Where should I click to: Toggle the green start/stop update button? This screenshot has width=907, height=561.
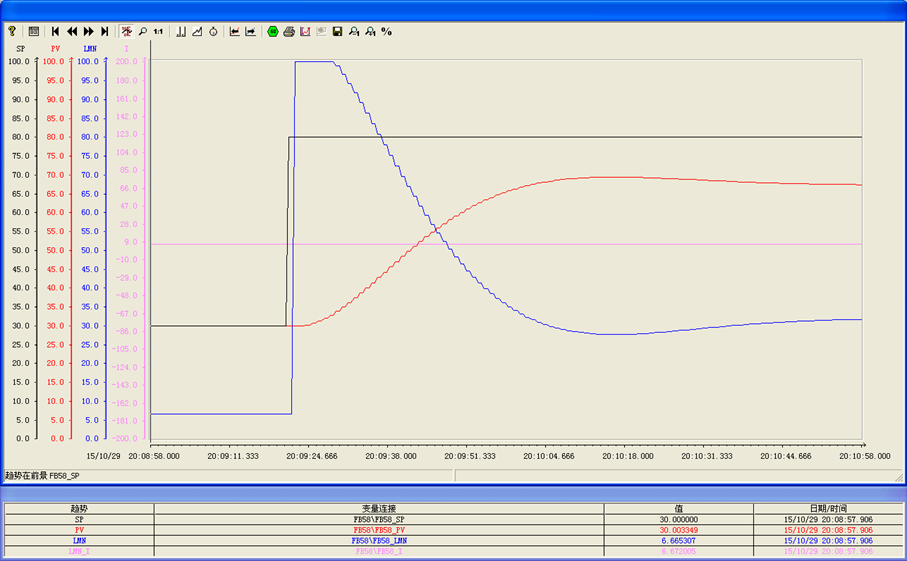pos(273,31)
